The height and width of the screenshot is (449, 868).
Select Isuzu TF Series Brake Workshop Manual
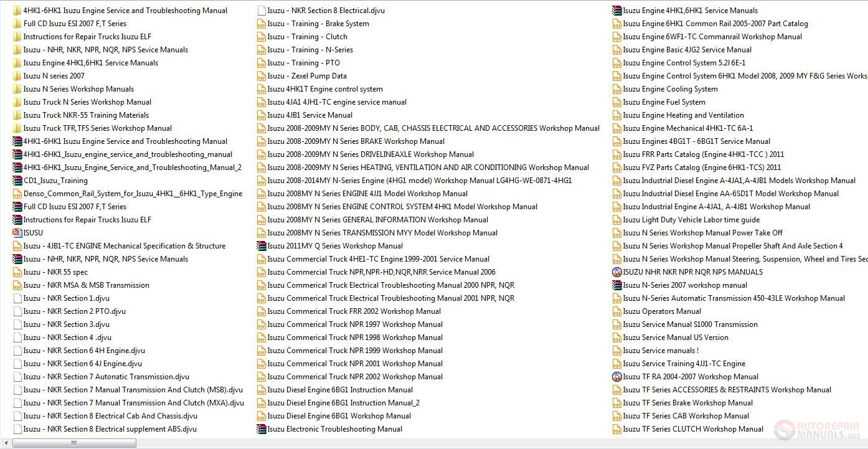(688, 403)
